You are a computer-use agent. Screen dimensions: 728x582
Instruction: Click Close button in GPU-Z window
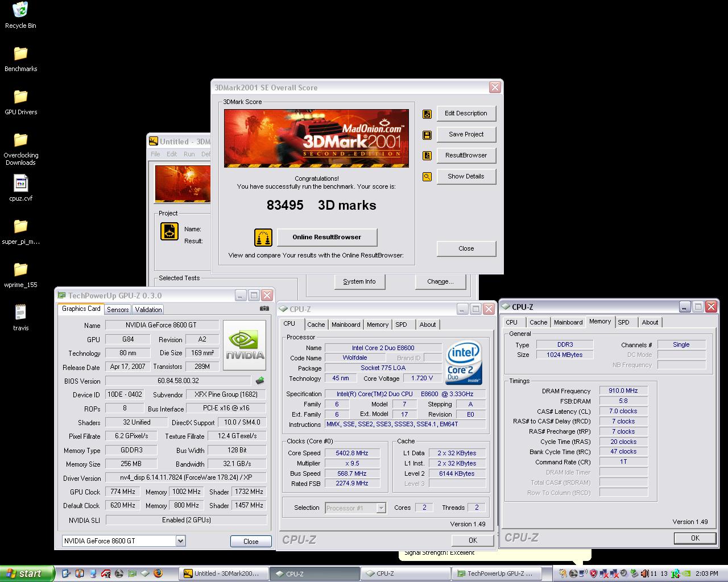(x=251, y=542)
